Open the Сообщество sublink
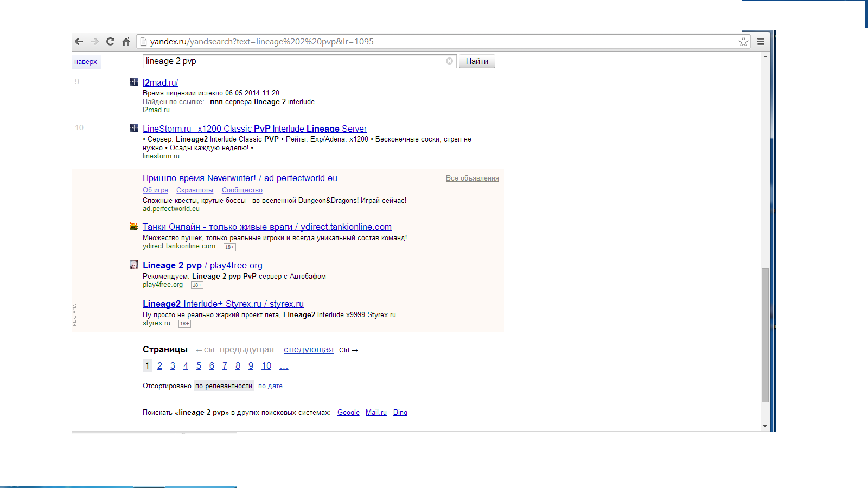This screenshot has height=488, width=868. coord(242,190)
